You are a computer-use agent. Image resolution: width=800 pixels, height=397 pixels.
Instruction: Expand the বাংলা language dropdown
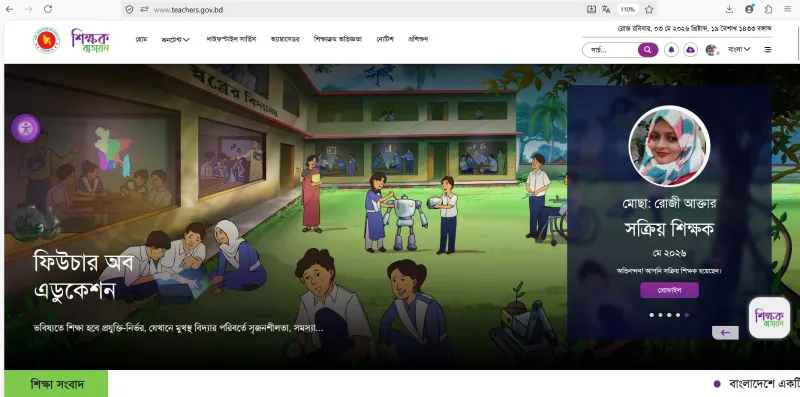coord(739,49)
